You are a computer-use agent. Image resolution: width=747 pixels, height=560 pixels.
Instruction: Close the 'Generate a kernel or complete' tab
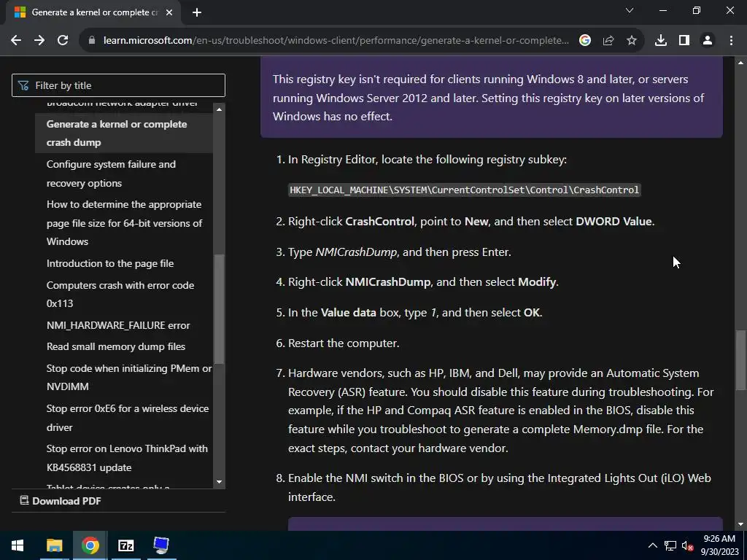coord(169,12)
